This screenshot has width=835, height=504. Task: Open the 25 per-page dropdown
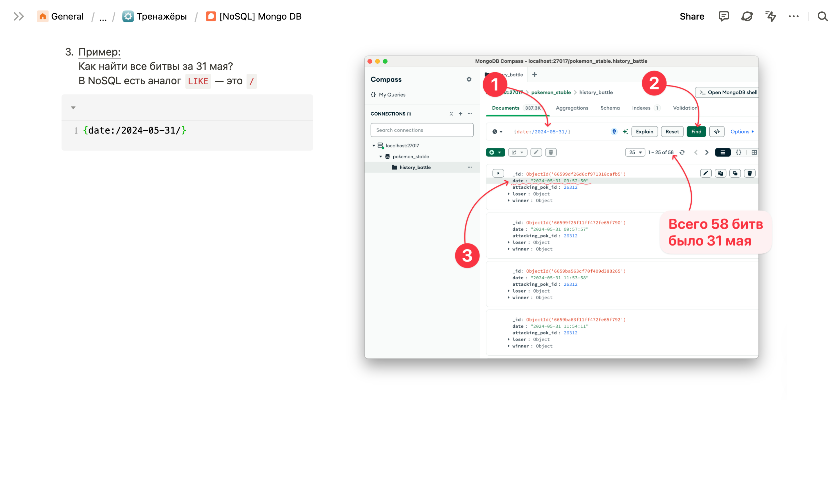pyautogui.click(x=635, y=152)
